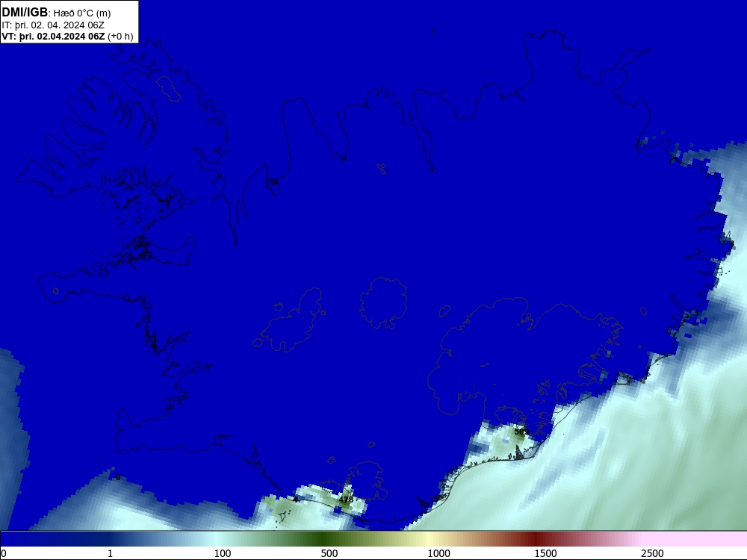
Task: Click the color scale label 1000
Action: point(438,553)
